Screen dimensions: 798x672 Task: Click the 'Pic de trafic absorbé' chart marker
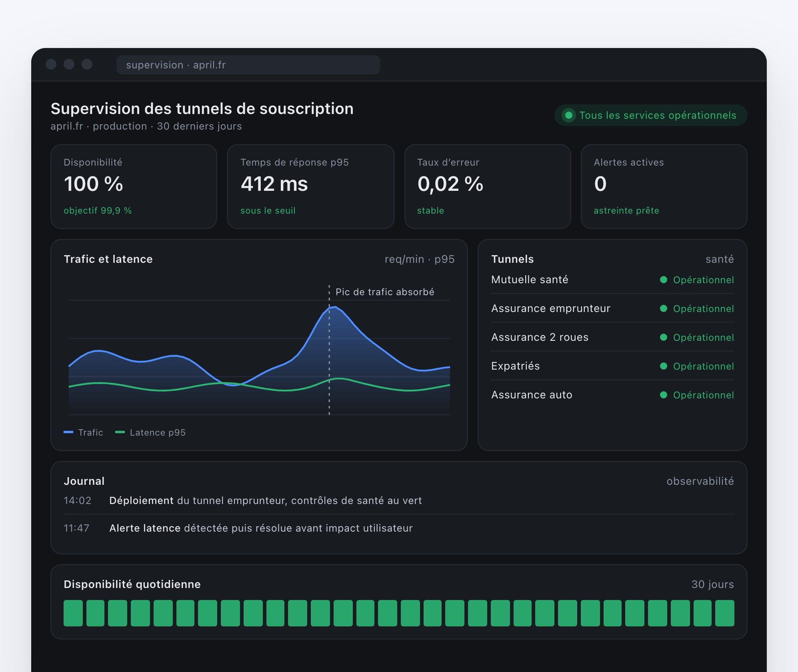[385, 292]
